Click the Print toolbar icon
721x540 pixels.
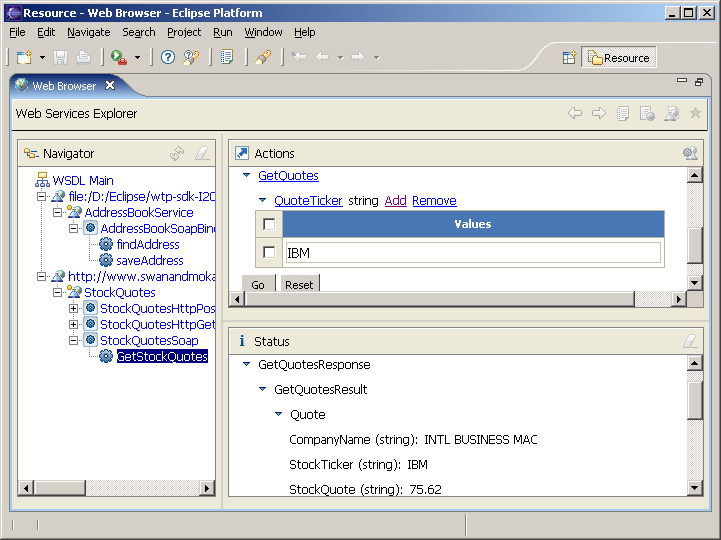coord(83,57)
